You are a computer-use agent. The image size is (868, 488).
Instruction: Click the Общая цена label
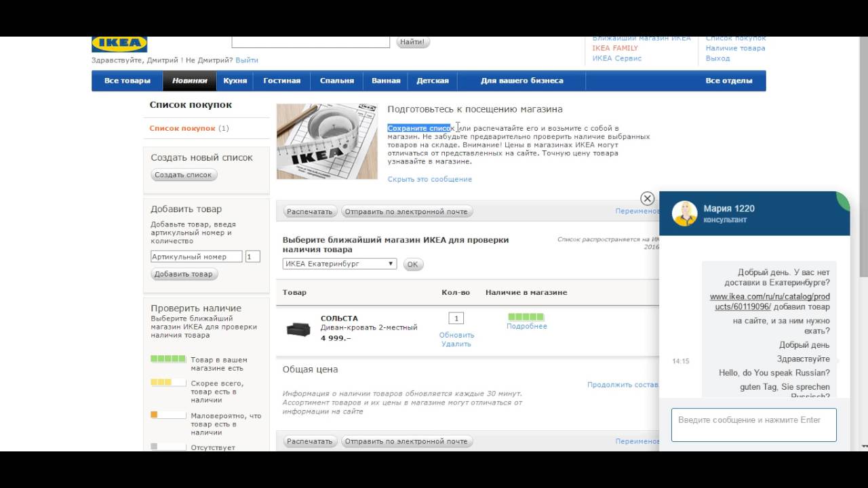[x=310, y=369]
